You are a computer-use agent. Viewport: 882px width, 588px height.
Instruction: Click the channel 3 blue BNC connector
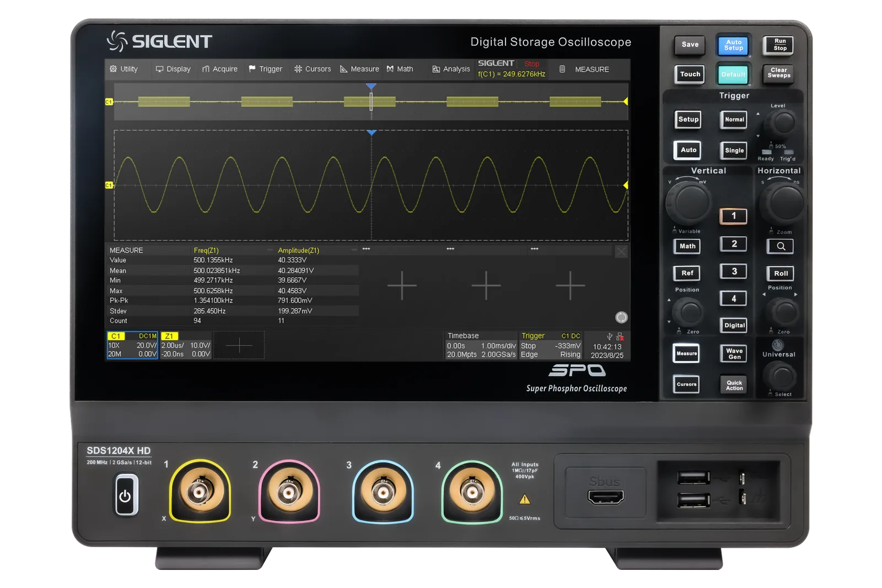[383, 491]
